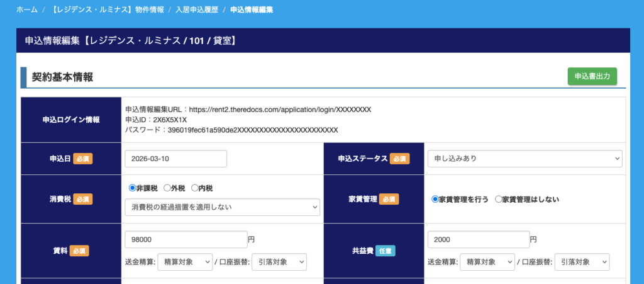
Task: Click the 賃料 amount input field
Action: [186, 240]
